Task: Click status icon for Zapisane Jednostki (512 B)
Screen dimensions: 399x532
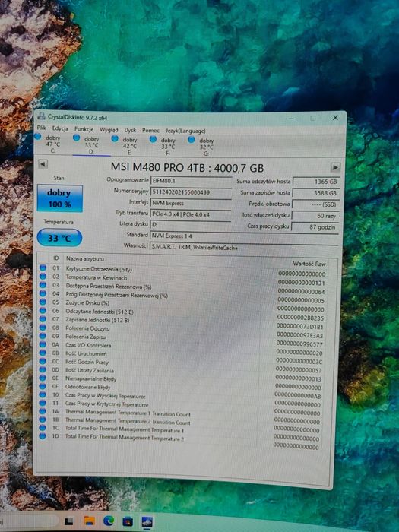Action: 43,318
